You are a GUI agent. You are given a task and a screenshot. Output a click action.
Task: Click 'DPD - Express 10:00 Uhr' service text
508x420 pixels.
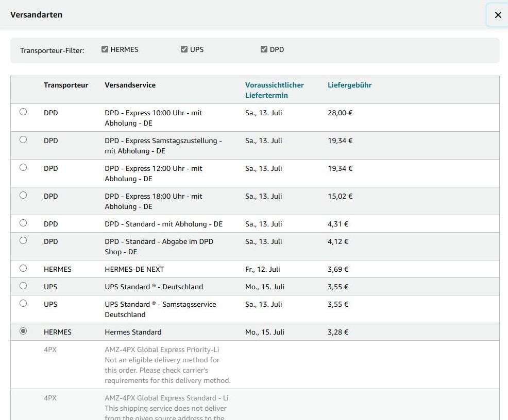pos(153,118)
